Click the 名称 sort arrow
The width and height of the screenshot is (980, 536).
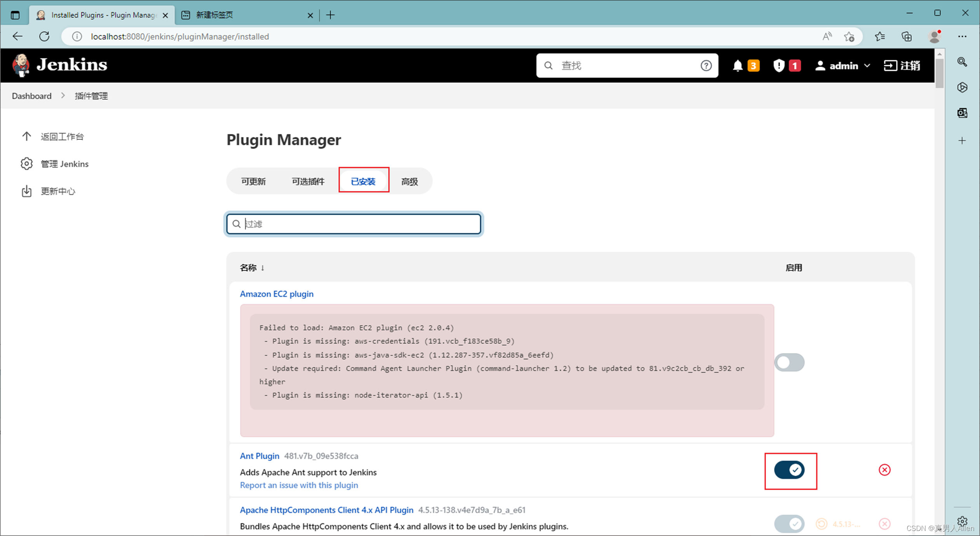click(x=263, y=268)
